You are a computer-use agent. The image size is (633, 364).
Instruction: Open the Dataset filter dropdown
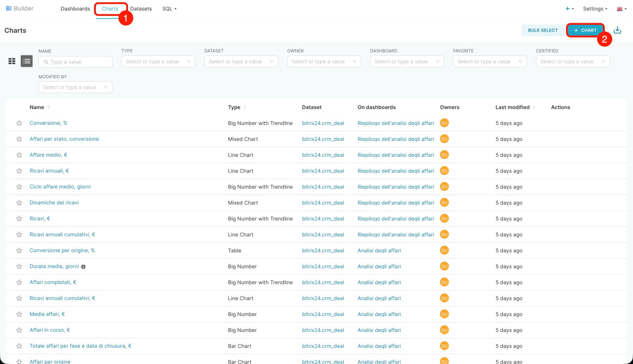(x=241, y=61)
